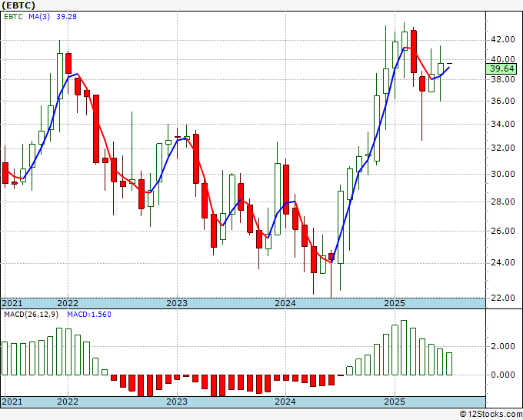Click 2023 on the price chart timeline

177,303
